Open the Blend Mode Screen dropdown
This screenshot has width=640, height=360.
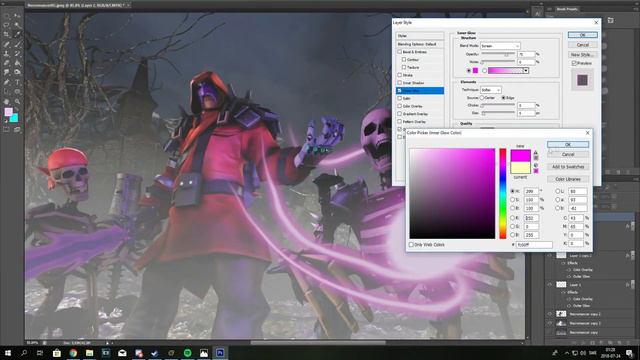[500, 46]
